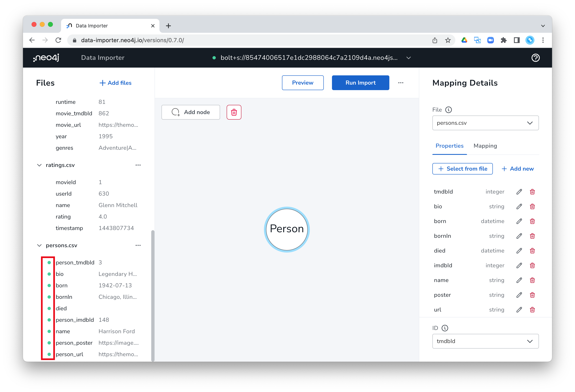Select the Properties tab
The image size is (575, 392).
tap(449, 146)
